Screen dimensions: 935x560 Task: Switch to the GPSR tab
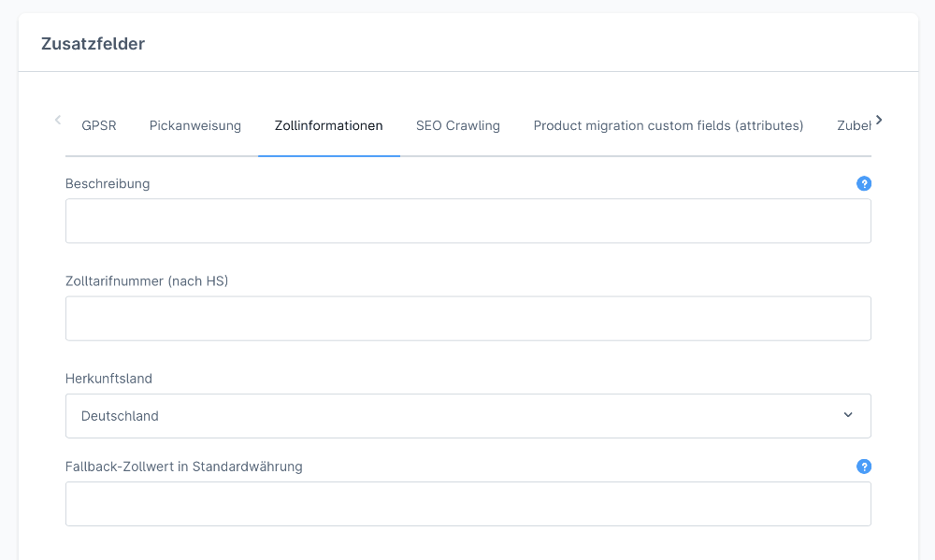[x=99, y=125]
